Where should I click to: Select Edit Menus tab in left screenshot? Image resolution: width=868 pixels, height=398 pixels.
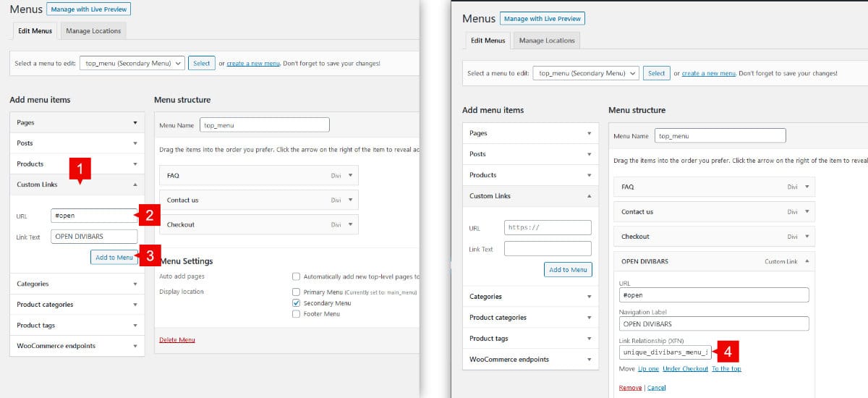(35, 31)
